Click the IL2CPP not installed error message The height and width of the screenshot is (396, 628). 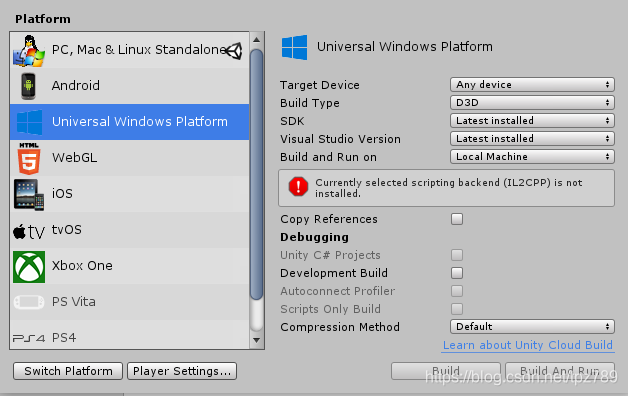(449, 188)
